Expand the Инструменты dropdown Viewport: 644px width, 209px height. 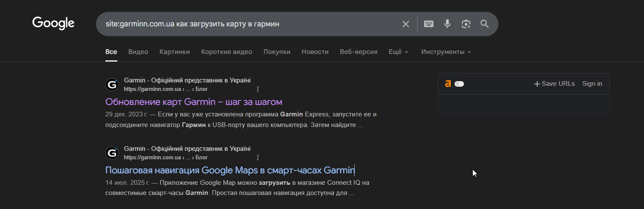[446, 52]
